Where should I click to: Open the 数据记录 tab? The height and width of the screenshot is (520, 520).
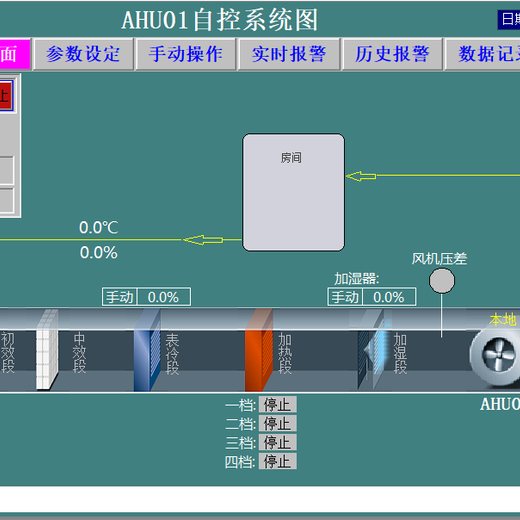483,54
